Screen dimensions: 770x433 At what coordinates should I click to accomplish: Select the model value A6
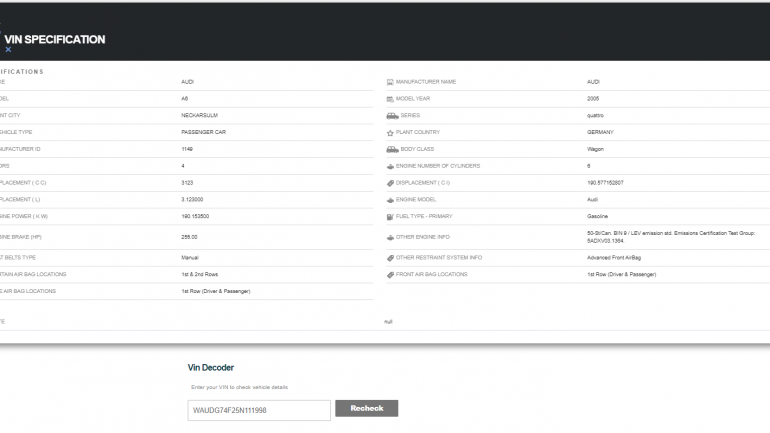185,99
